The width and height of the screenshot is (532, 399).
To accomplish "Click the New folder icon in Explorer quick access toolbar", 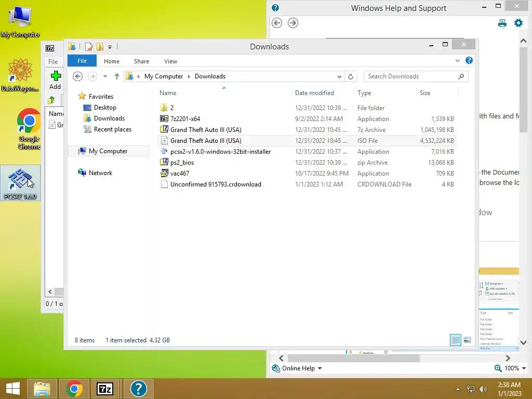I will coord(100,47).
